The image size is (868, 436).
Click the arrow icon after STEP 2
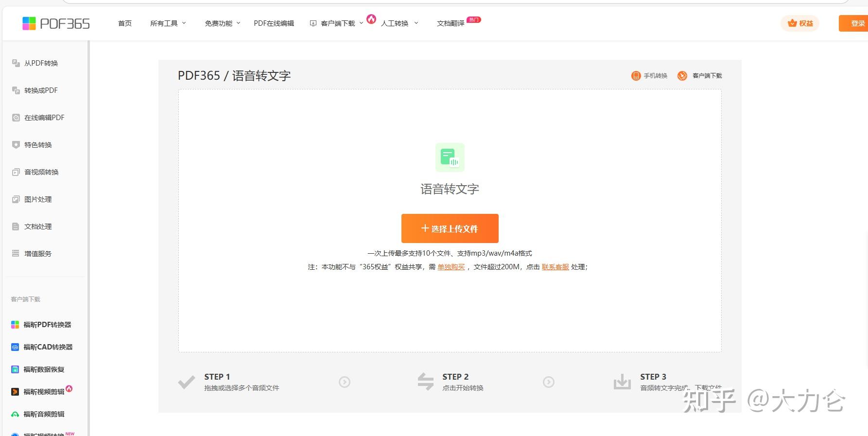pyautogui.click(x=549, y=382)
